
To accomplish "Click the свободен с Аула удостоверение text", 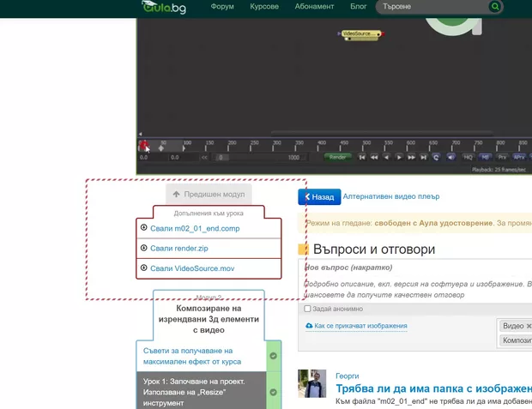I will click(433, 223).
